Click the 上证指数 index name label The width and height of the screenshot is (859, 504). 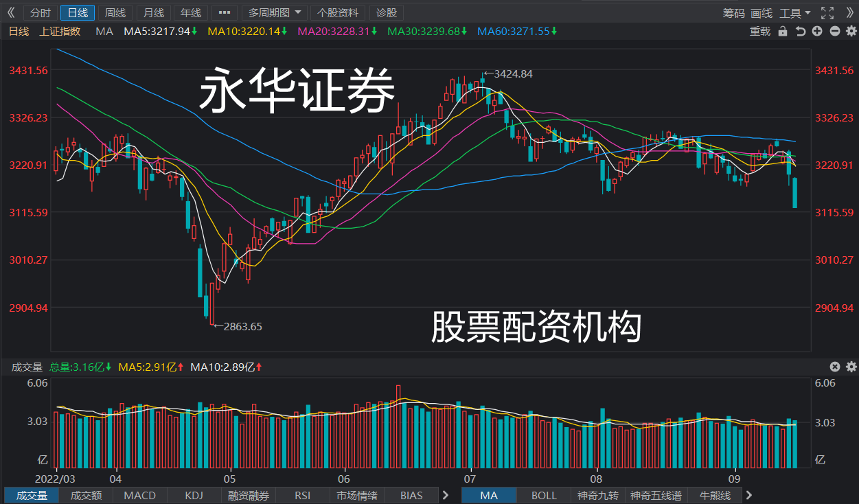click(x=60, y=31)
